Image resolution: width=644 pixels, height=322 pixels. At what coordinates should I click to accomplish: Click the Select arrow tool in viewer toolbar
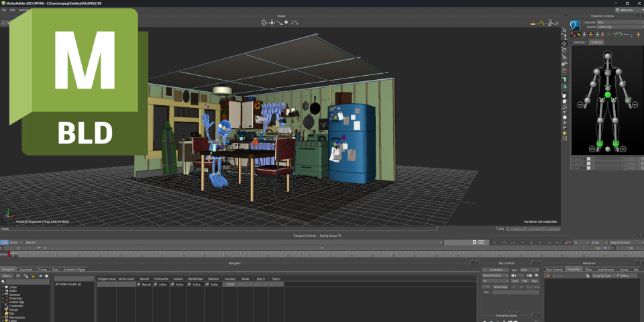tap(564, 30)
